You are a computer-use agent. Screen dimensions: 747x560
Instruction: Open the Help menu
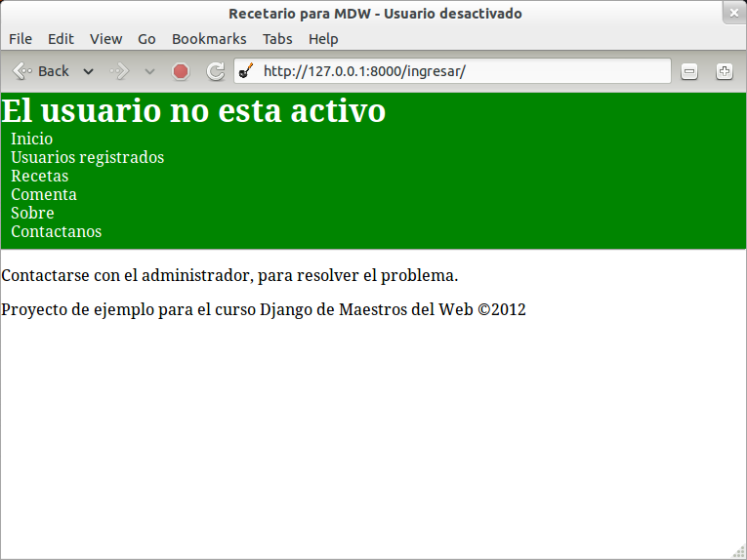point(323,39)
